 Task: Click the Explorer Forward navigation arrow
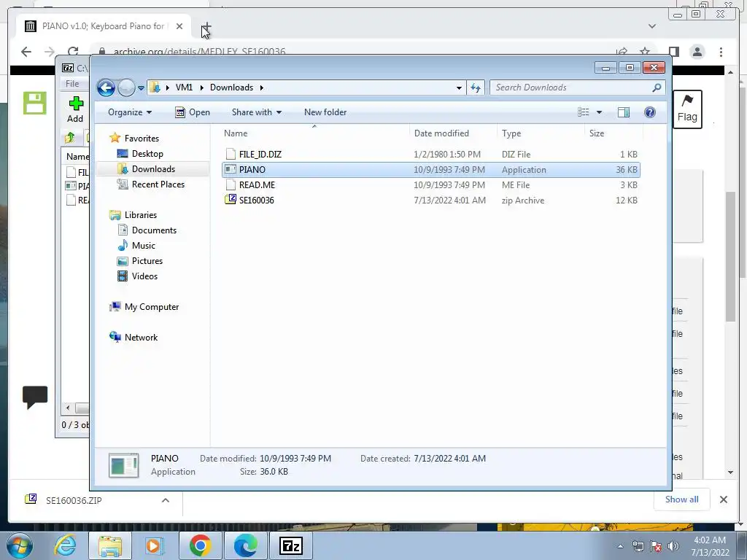pos(126,87)
